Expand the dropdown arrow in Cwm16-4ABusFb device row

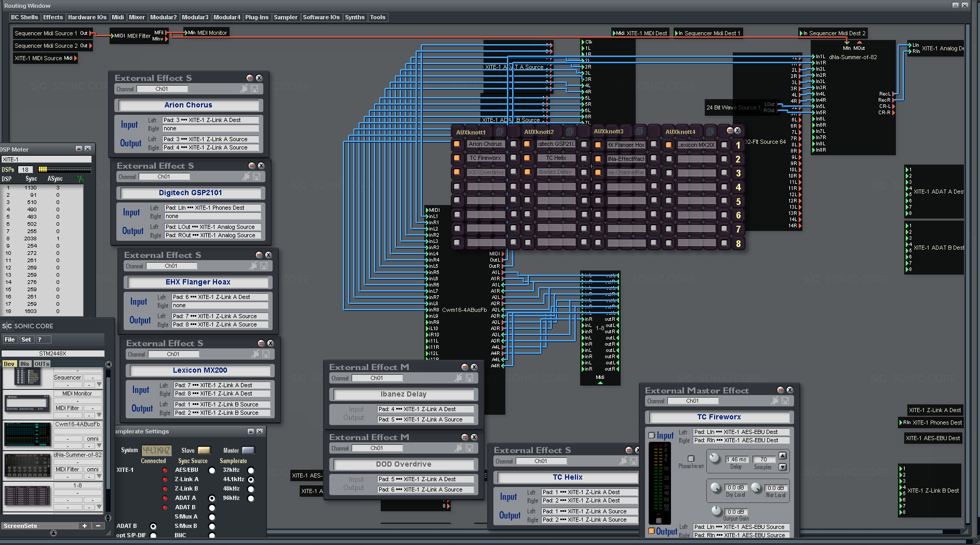[x=99, y=445]
